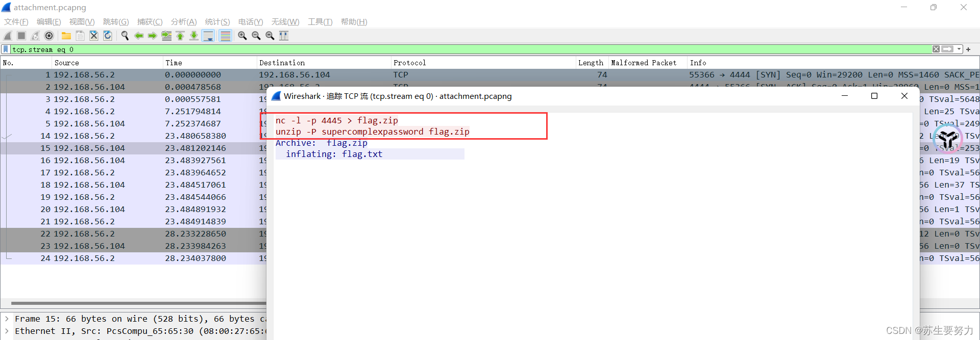Screen dimensions: 980x340
Task: Open the 统计(S) menu
Action: point(217,22)
